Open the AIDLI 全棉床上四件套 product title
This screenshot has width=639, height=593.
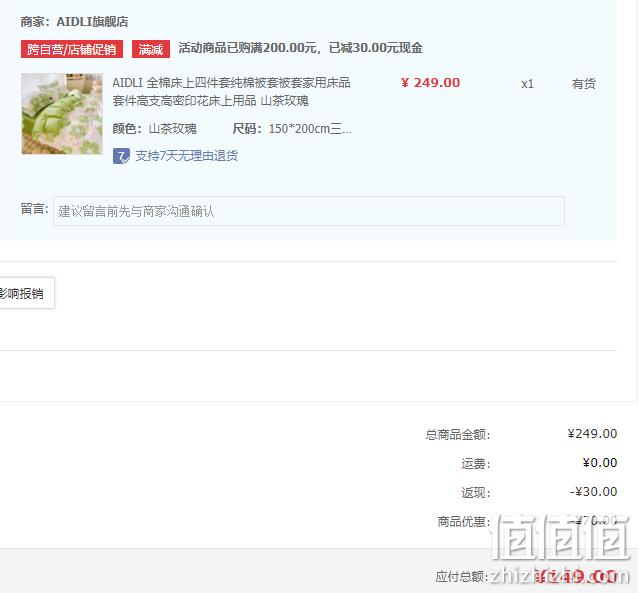tap(231, 92)
